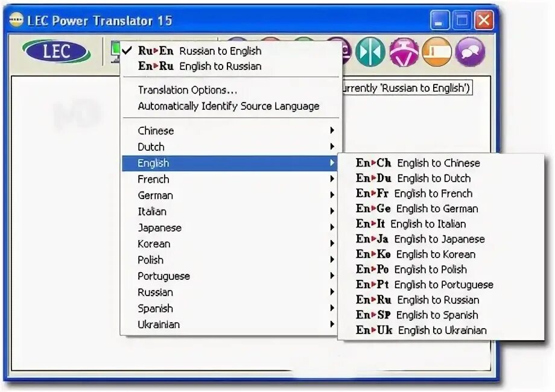Select English to Russian in the submenu
This screenshot has height=392, width=555.
[440, 300]
